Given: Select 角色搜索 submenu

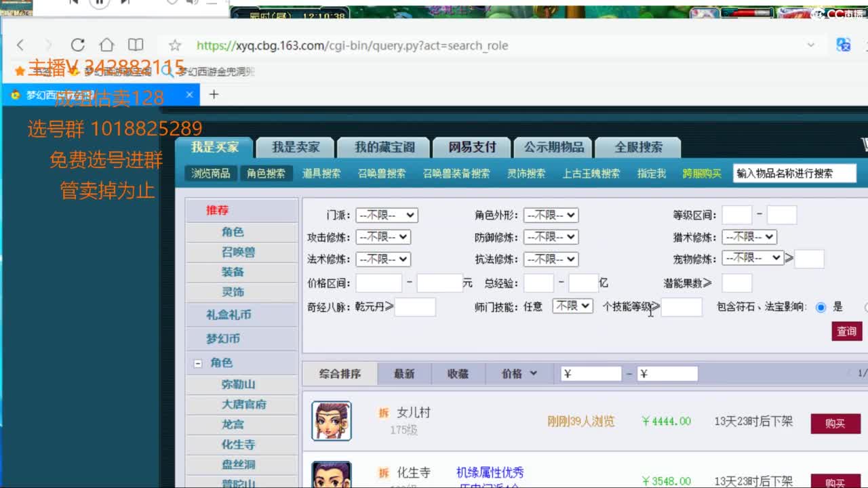Looking at the screenshot, I should [266, 174].
